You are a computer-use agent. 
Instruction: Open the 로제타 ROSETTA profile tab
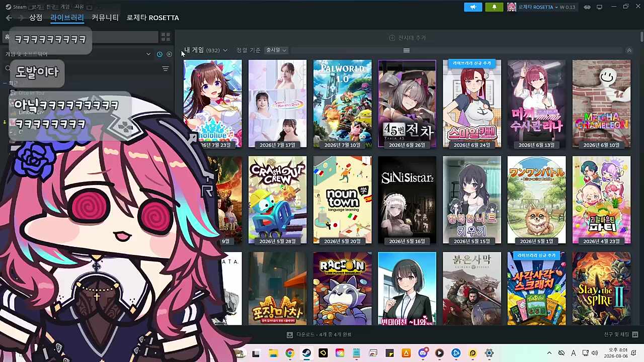tap(152, 18)
